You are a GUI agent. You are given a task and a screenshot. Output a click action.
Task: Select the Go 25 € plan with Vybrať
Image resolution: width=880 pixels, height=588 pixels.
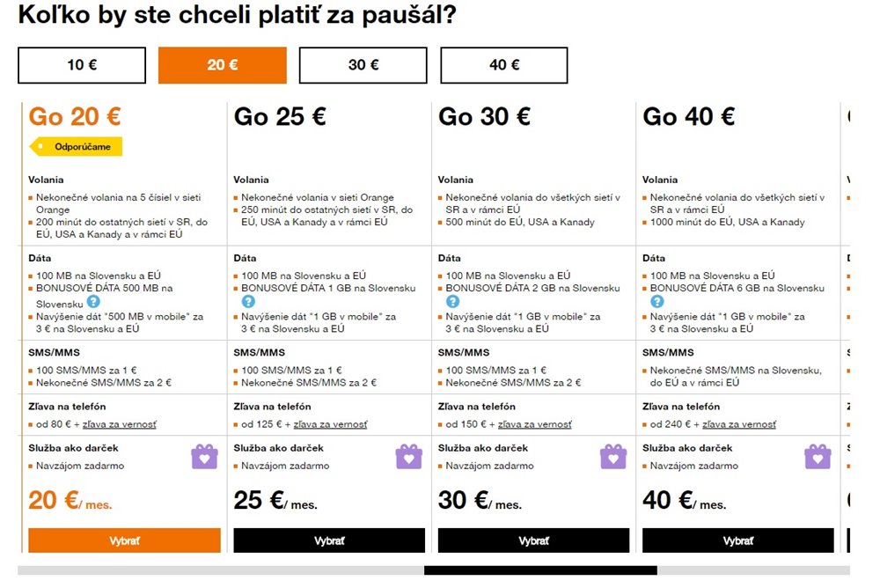tap(329, 540)
